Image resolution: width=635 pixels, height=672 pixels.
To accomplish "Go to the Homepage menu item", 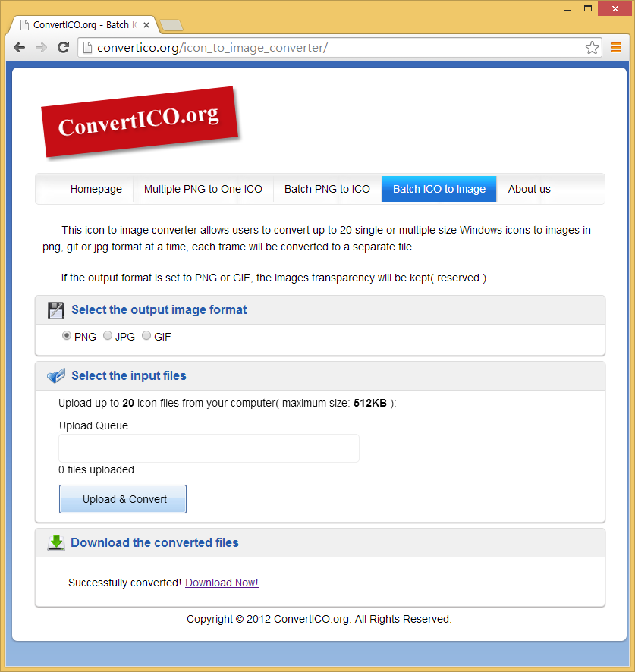I will click(96, 189).
